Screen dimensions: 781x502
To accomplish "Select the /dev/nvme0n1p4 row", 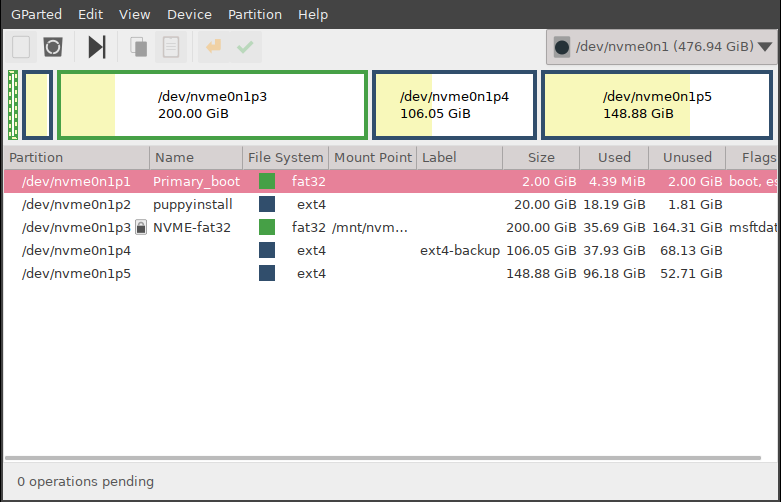I will coord(390,251).
